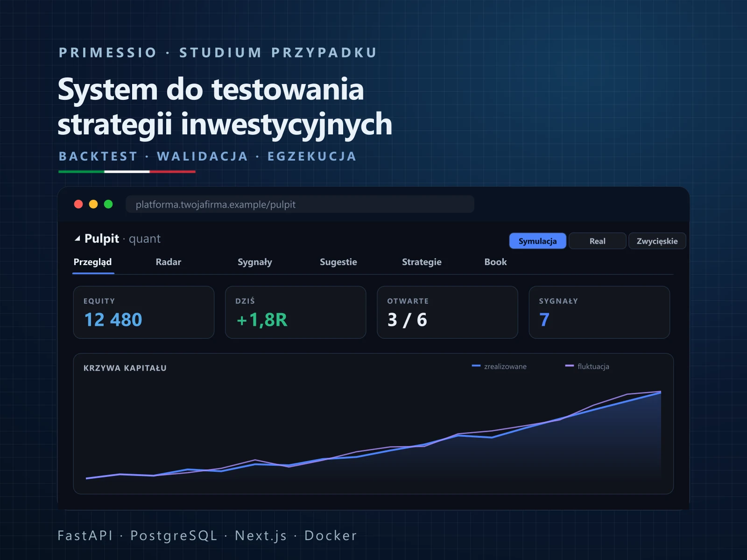Click the Dziś card value +1,8R
The height and width of the screenshot is (560, 747).
point(262,320)
